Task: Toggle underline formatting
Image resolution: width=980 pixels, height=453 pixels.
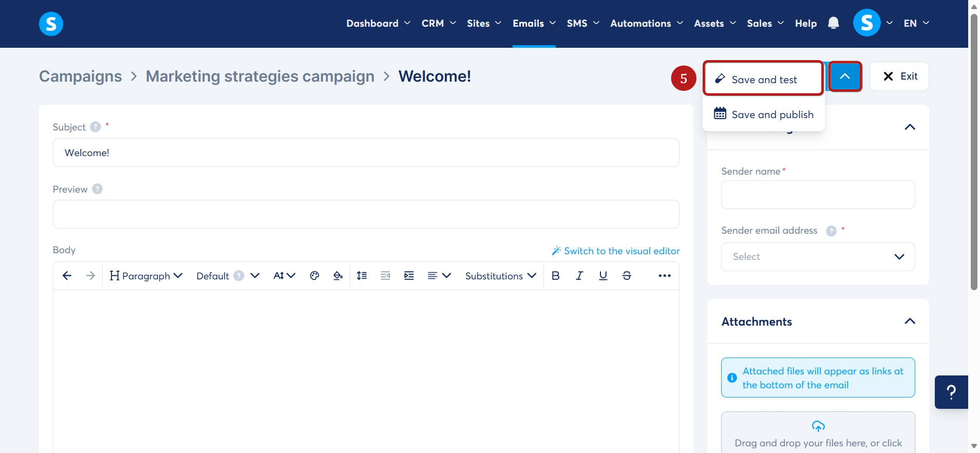Action: [x=603, y=276]
